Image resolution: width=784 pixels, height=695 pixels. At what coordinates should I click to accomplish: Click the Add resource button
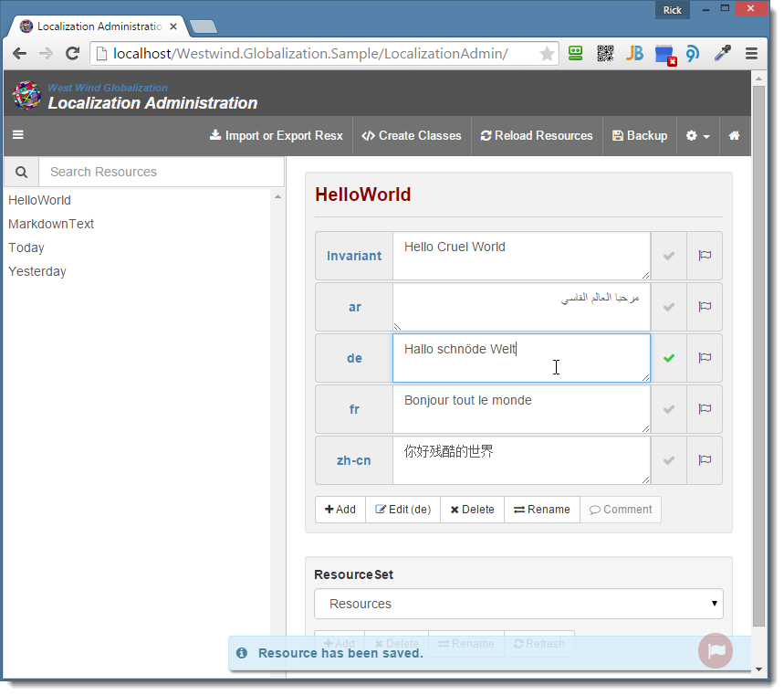(340, 510)
